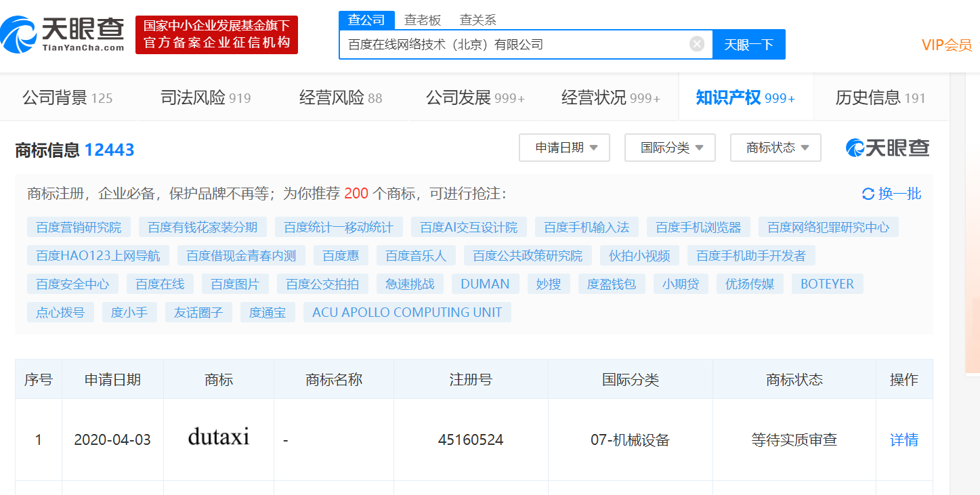980x495 pixels.
Task: Click the Tianyancha watermark logo near 商标信息
Action: pos(886,146)
